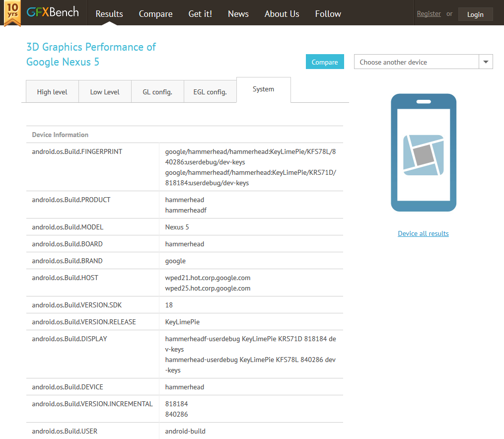Viewport: 504px width, 439px height.
Task: Click the 10 yrs anniversary ribbon badge
Action: pos(12,13)
